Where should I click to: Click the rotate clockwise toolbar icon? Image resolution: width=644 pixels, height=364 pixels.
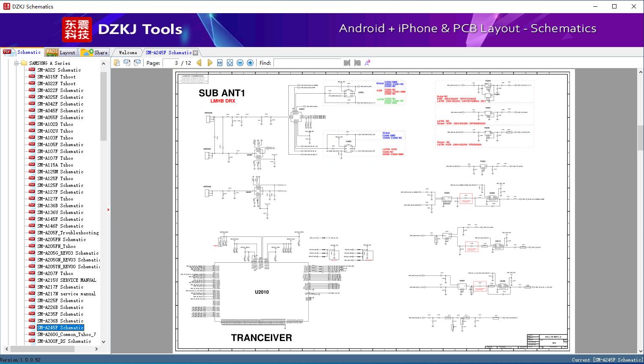pos(137,63)
